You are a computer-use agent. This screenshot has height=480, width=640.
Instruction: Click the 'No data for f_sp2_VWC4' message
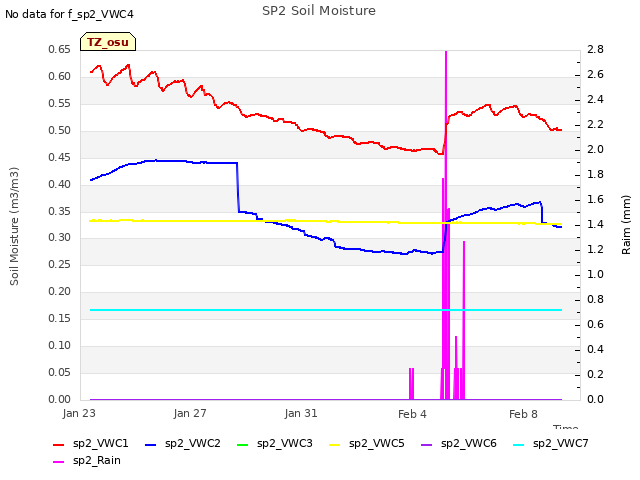point(69,14)
